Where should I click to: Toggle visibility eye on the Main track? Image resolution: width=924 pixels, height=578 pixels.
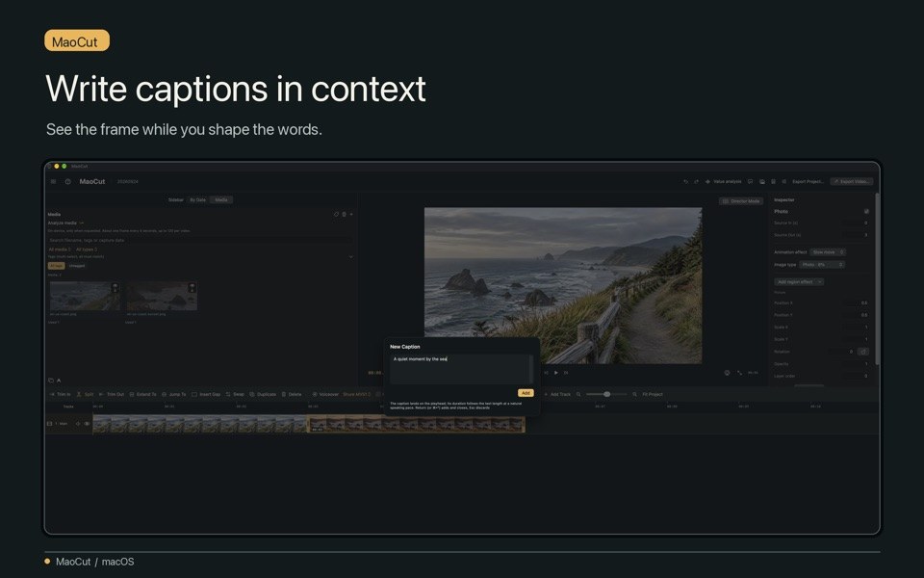point(88,424)
